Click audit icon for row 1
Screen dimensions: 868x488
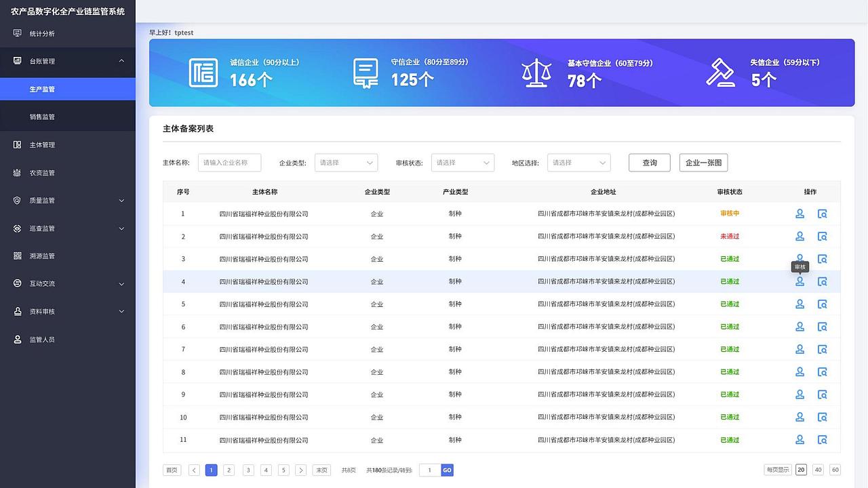click(800, 214)
